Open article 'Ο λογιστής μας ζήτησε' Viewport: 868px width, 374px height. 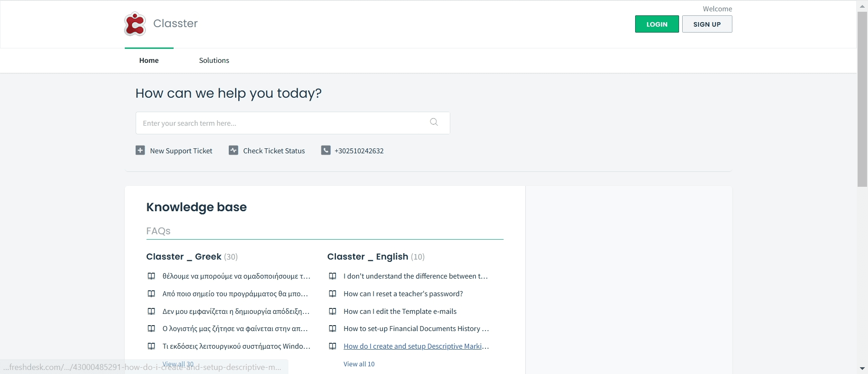235,328
